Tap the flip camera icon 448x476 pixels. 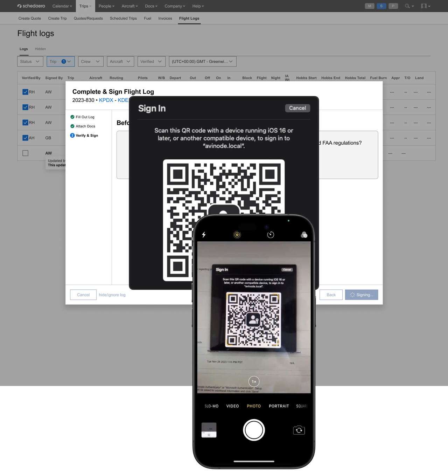click(x=299, y=430)
